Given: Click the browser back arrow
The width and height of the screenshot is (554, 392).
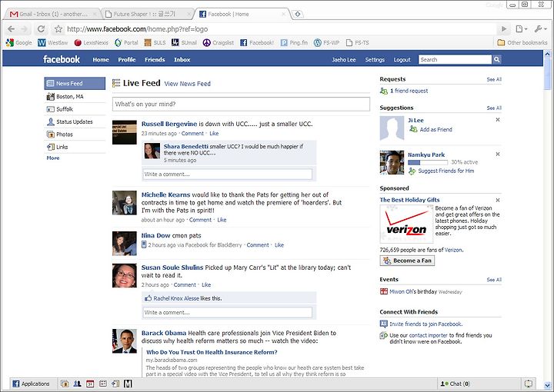Looking at the screenshot, I should (12, 29).
